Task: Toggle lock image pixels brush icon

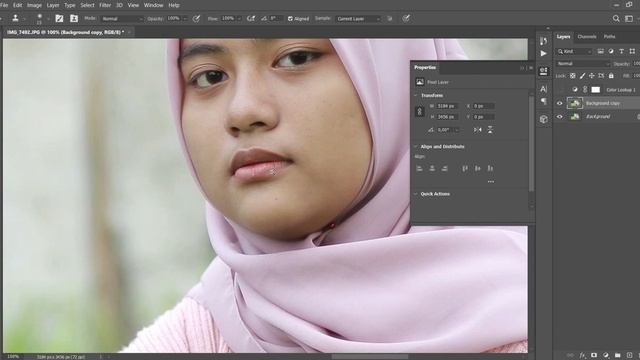Action: point(582,76)
